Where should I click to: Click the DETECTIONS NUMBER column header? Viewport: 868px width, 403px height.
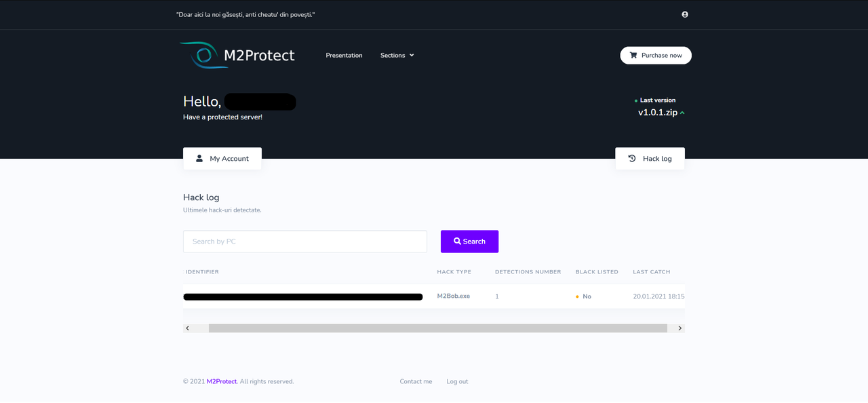(x=528, y=272)
